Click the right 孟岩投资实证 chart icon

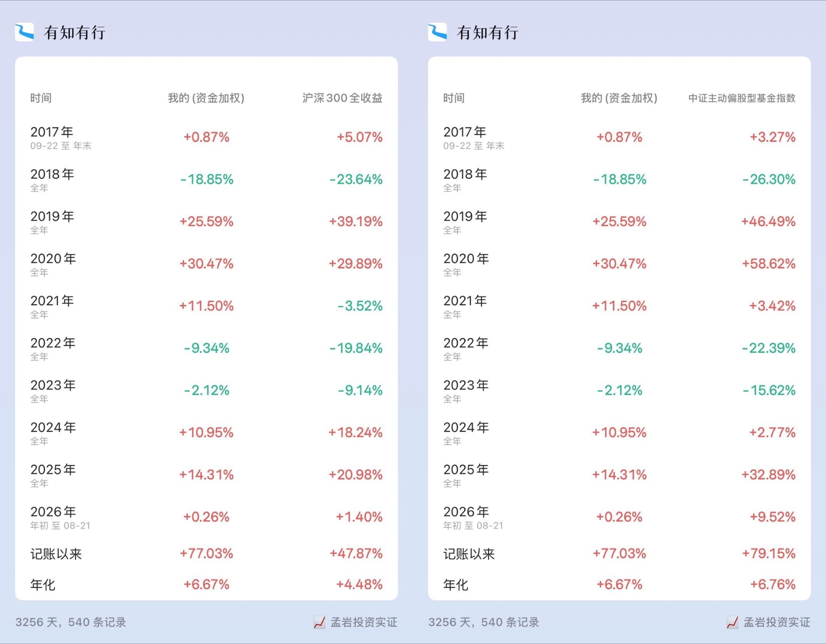pos(733,622)
